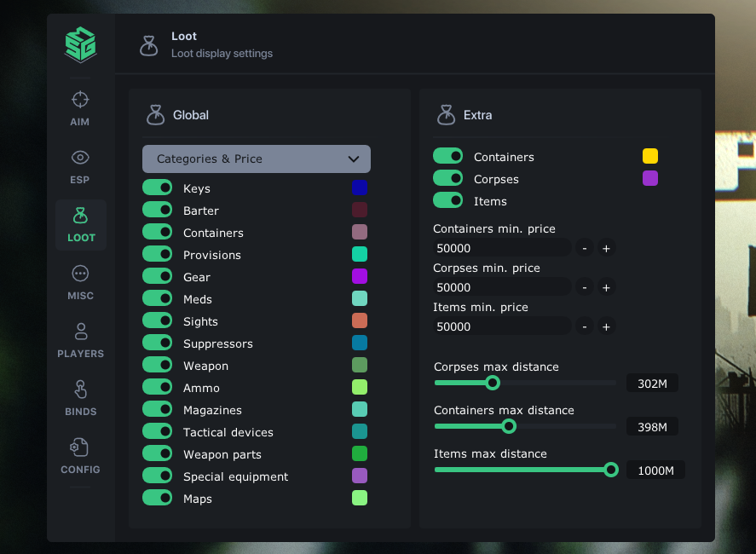Open the CONFIG file icon section

pyautogui.click(x=79, y=447)
